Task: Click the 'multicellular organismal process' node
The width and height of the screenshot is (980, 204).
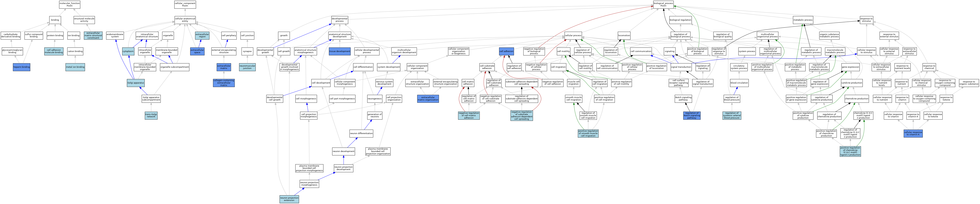Action: [x=767, y=36]
